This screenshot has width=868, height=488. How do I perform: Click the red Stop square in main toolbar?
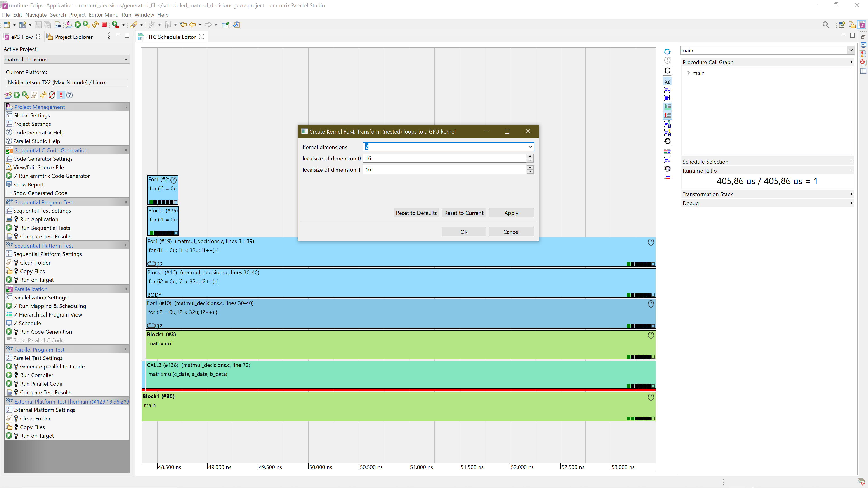[104, 25]
